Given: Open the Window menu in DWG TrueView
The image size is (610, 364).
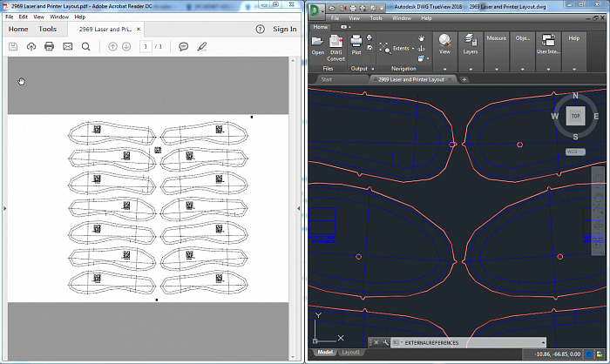Looking at the screenshot, I should (402, 17).
